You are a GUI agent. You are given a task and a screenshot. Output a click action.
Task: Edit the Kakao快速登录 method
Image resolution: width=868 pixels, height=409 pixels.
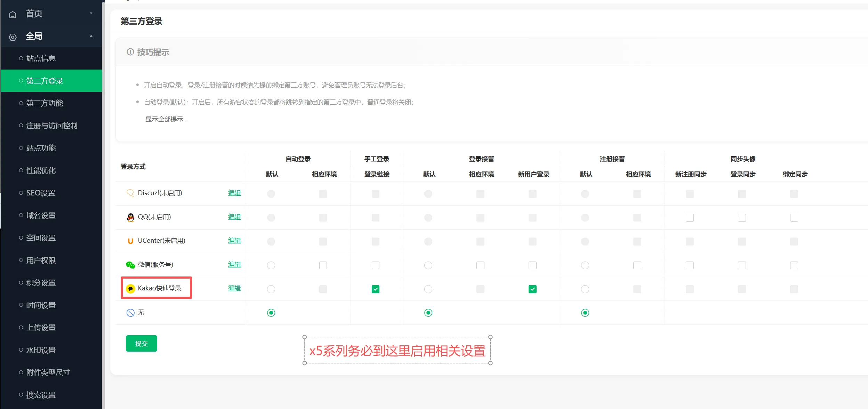[x=234, y=288]
